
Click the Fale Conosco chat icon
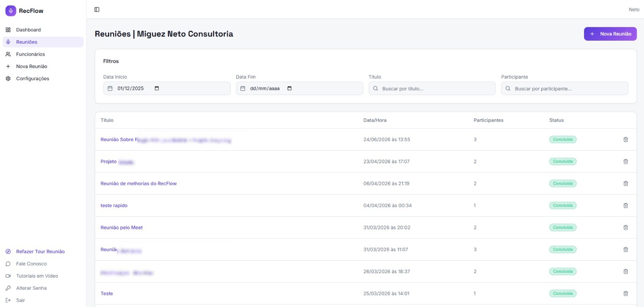(8, 264)
